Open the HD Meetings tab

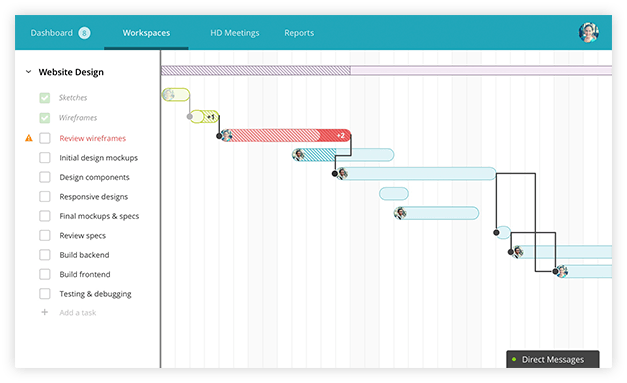pyautogui.click(x=235, y=33)
